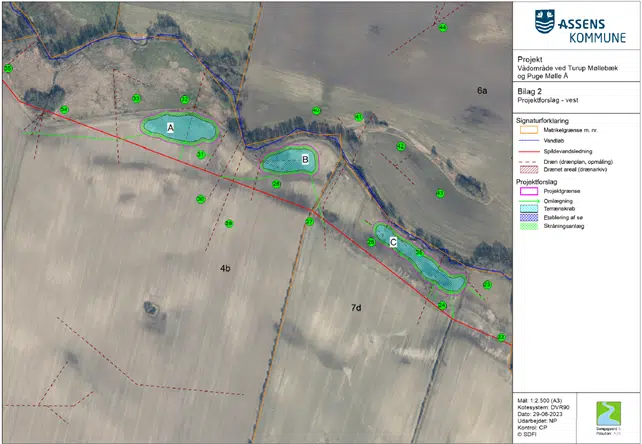Screen dimensions: 642x444
Task: Click the Dræn dashed line legend symbol
Action: pyautogui.click(x=529, y=161)
